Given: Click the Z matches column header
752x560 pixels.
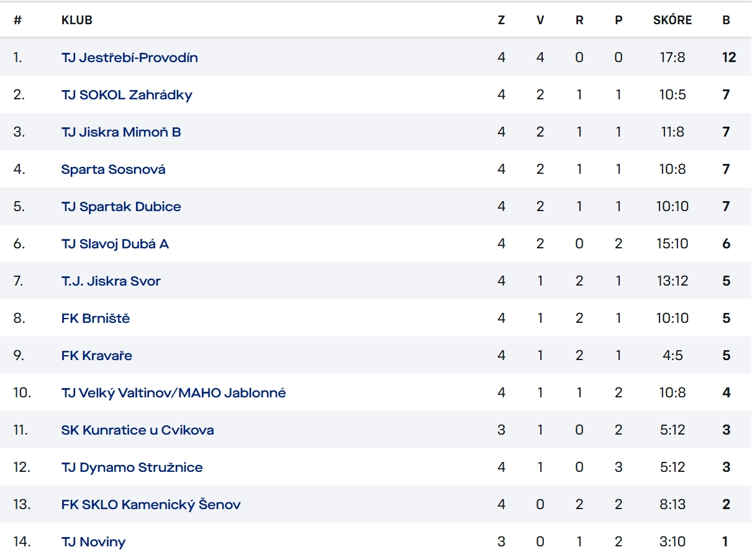Looking at the screenshot, I should point(501,20).
